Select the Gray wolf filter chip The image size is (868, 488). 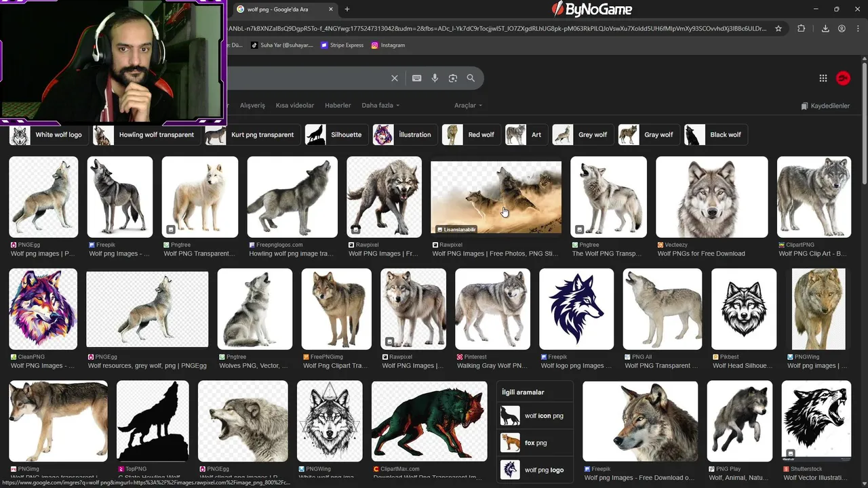tap(649, 135)
